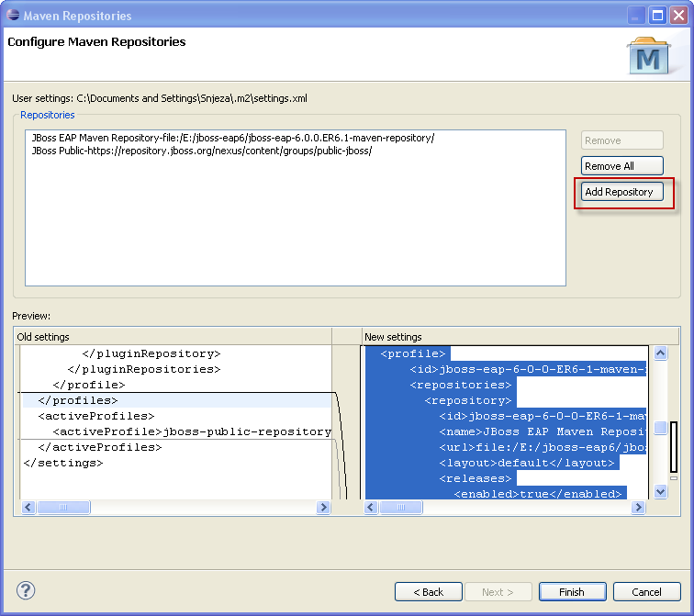
Task: Click the Eclipse icon in title bar
Action: click(13, 15)
